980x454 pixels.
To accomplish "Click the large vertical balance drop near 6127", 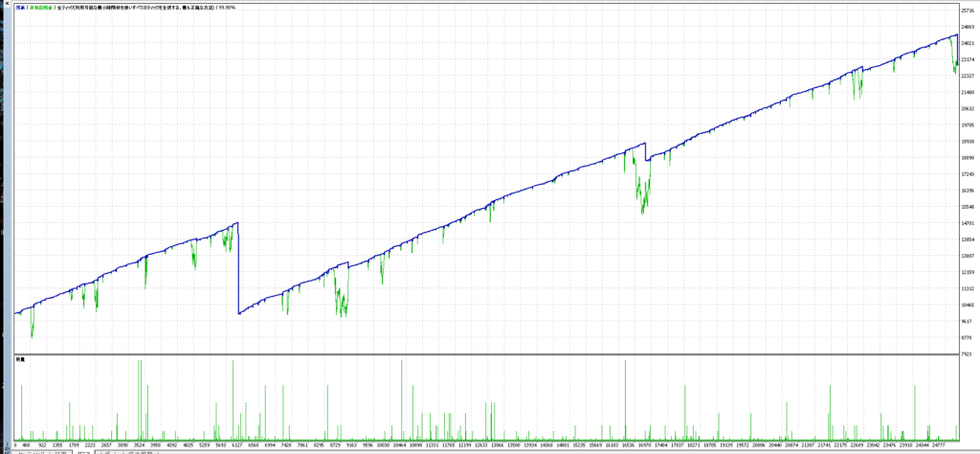I will pyautogui.click(x=238, y=268).
